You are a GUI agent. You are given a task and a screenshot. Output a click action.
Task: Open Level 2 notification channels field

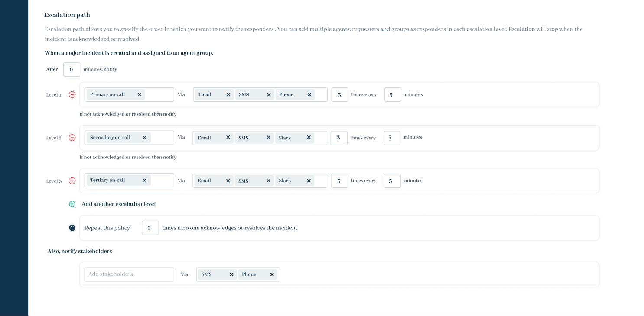pyautogui.click(x=320, y=138)
